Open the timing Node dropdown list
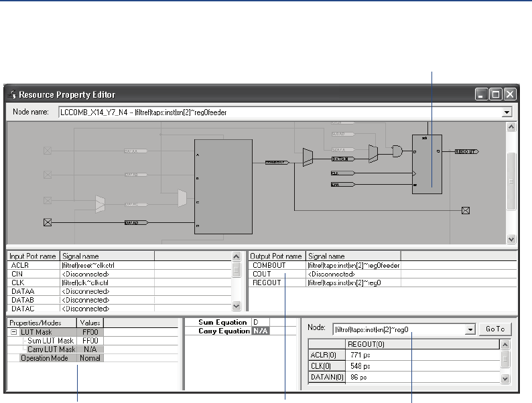 pyautogui.click(x=469, y=329)
